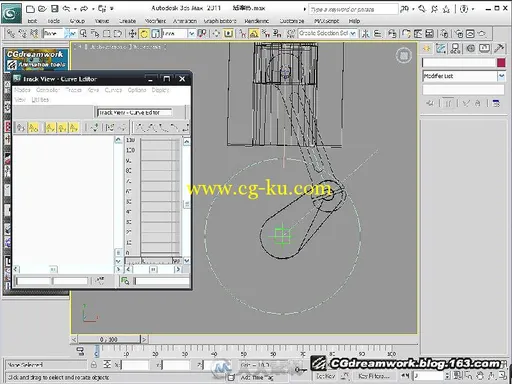Click the Add Time Tag area
This screenshot has width=512, height=384.
click(257, 377)
